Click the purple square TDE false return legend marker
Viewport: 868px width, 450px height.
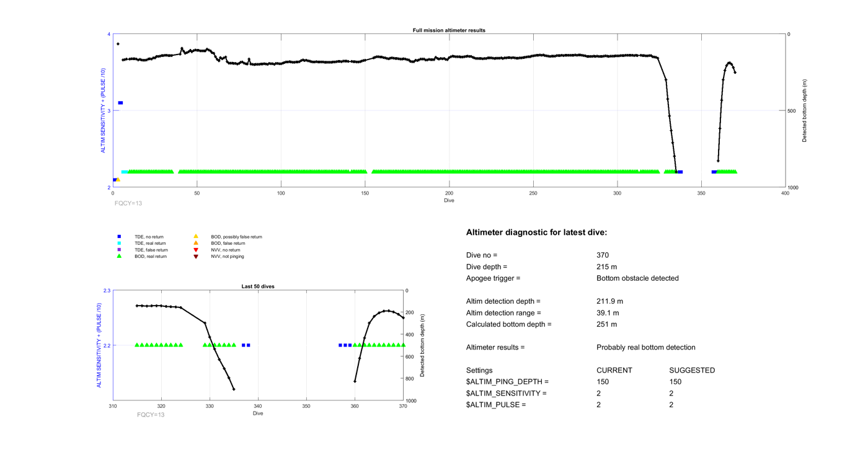click(120, 250)
